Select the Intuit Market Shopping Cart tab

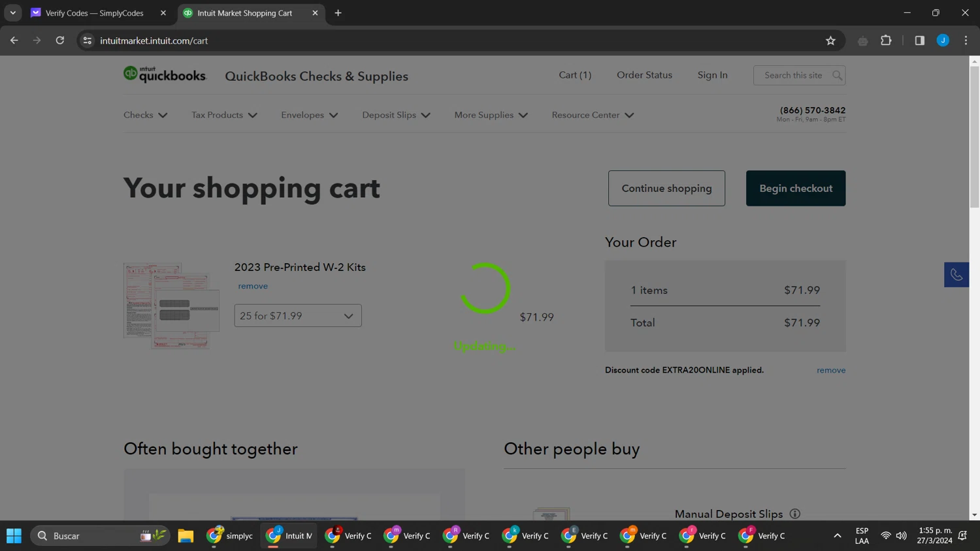tap(244, 13)
